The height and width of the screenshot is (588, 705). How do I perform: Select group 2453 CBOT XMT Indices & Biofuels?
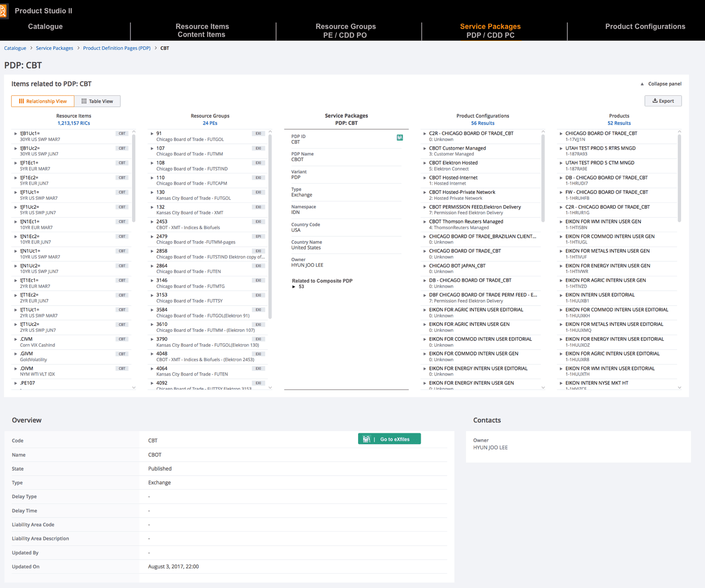[207, 225]
